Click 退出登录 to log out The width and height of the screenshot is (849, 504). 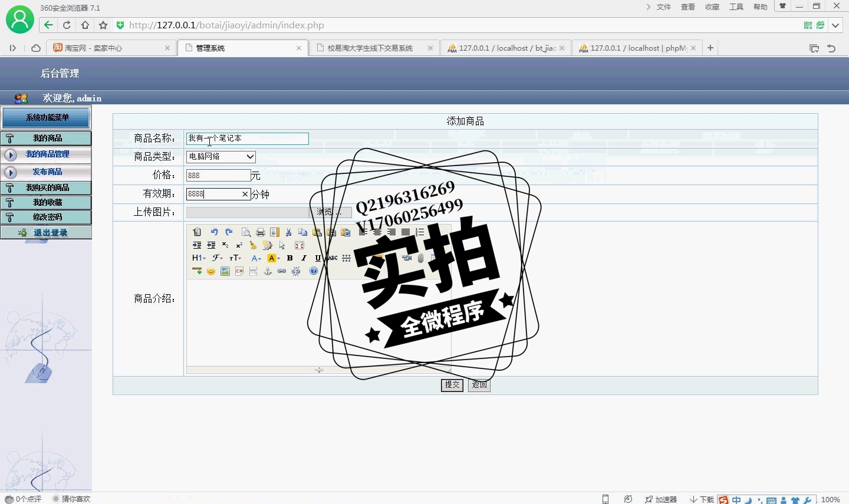(46, 233)
